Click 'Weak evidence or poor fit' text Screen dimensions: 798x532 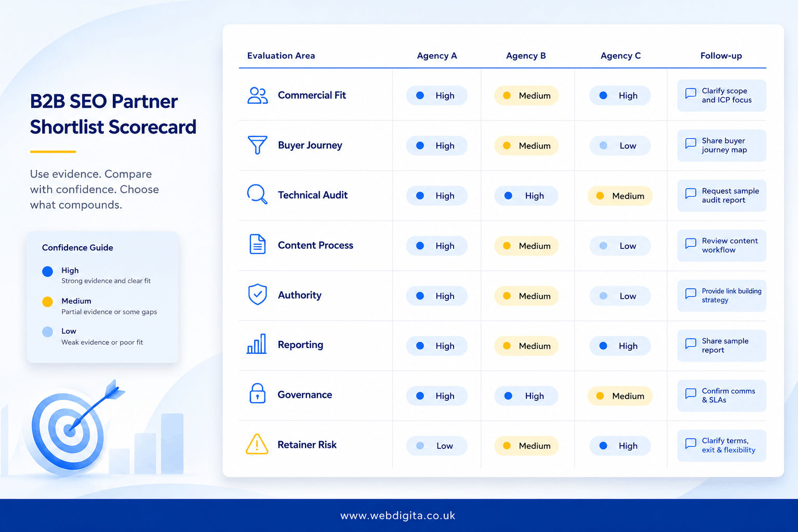click(102, 342)
